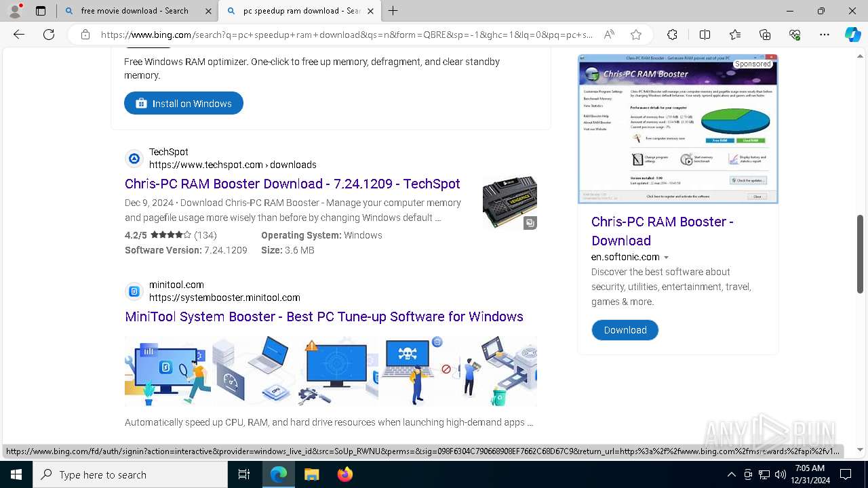Open Settings and more menu
This screenshot has width=868, height=488.
(x=825, y=35)
